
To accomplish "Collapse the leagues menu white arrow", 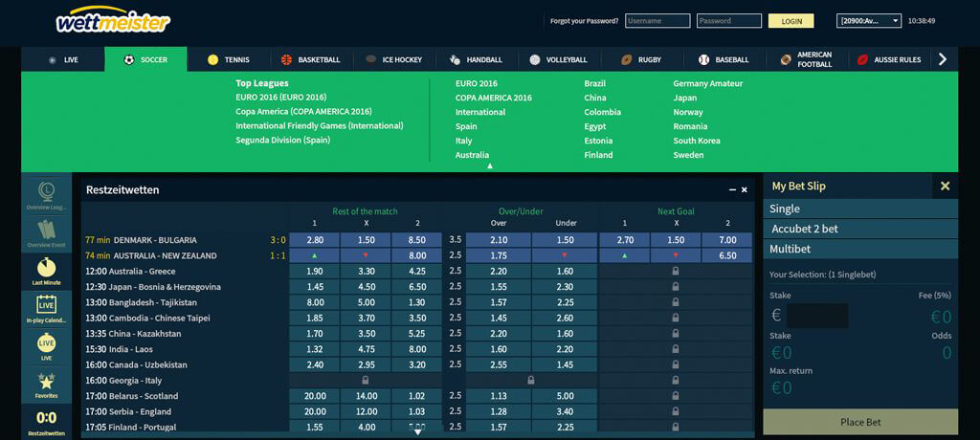I will tap(490, 165).
